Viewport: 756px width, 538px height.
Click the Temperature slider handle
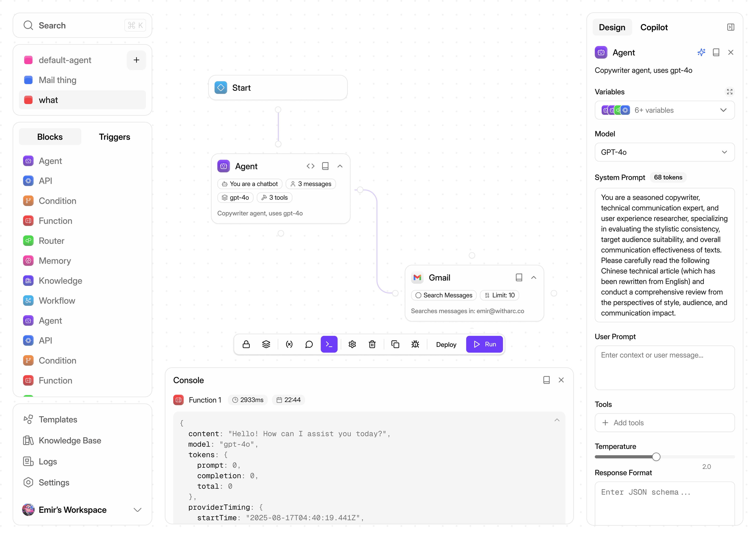click(656, 457)
